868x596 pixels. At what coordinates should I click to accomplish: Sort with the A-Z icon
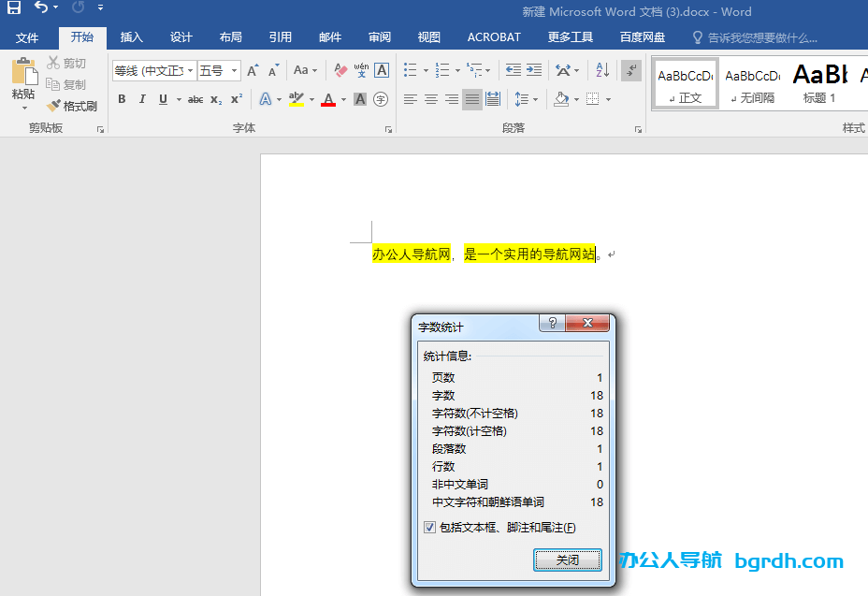point(602,70)
